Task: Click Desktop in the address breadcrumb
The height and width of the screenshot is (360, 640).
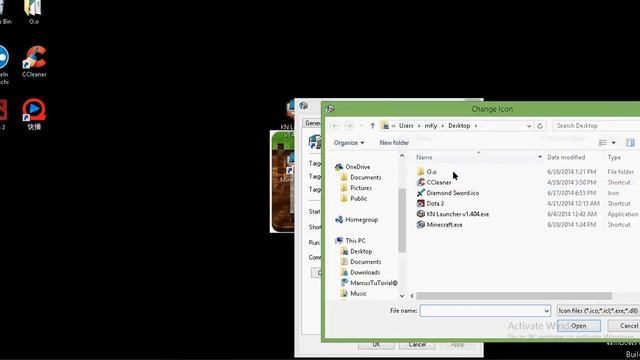Action: (x=459, y=126)
